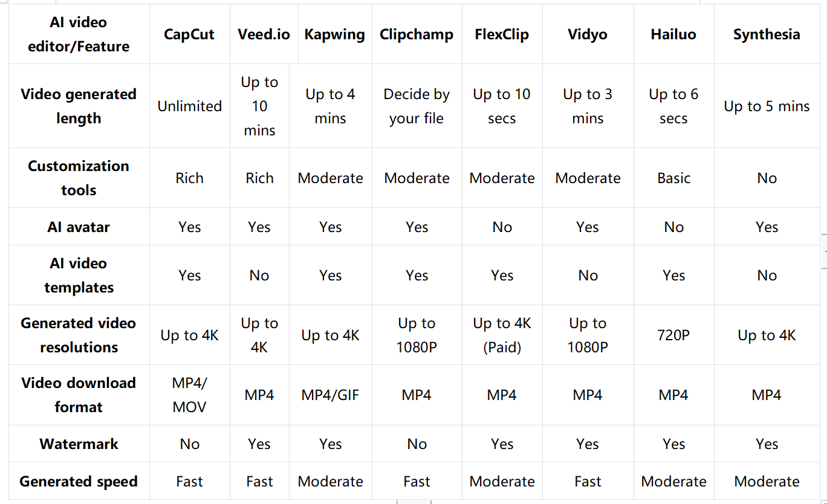Click the 'Video generated length' row label
The height and width of the screenshot is (504, 827).
click(x=79, y=106)
